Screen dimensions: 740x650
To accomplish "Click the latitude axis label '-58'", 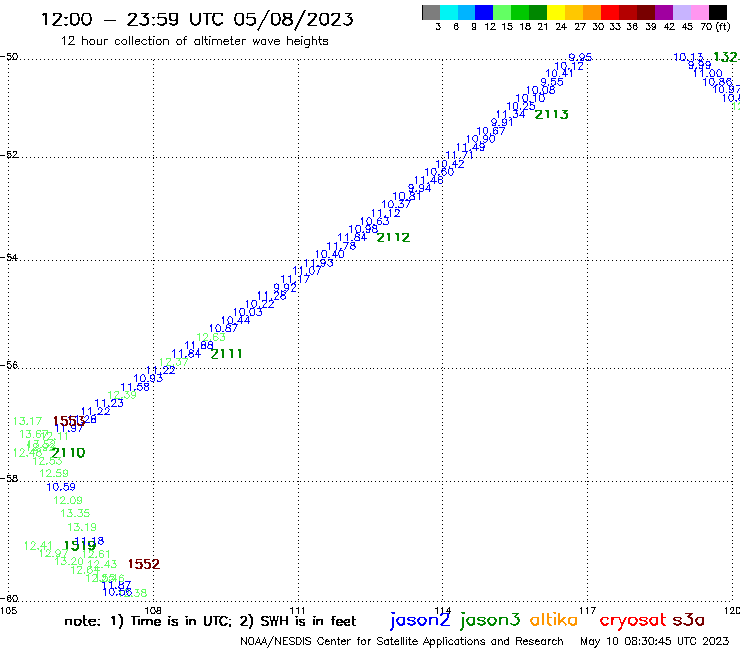I will coord(9,478).
